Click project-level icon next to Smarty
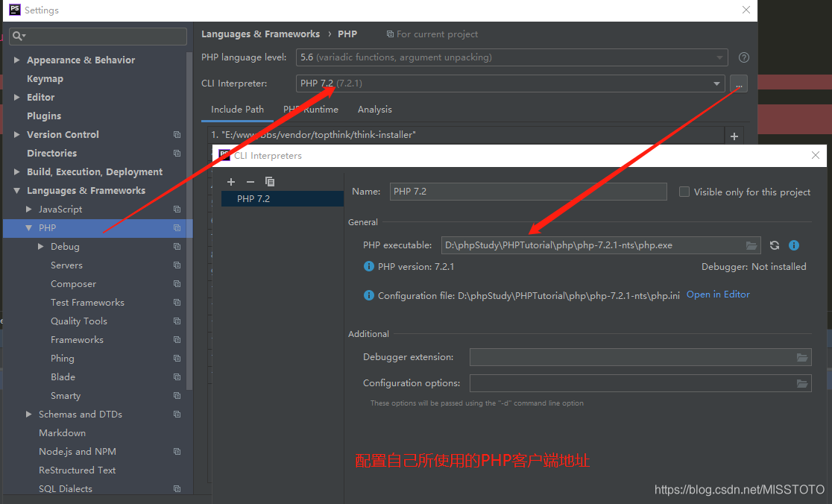 (x=177, y=396)
